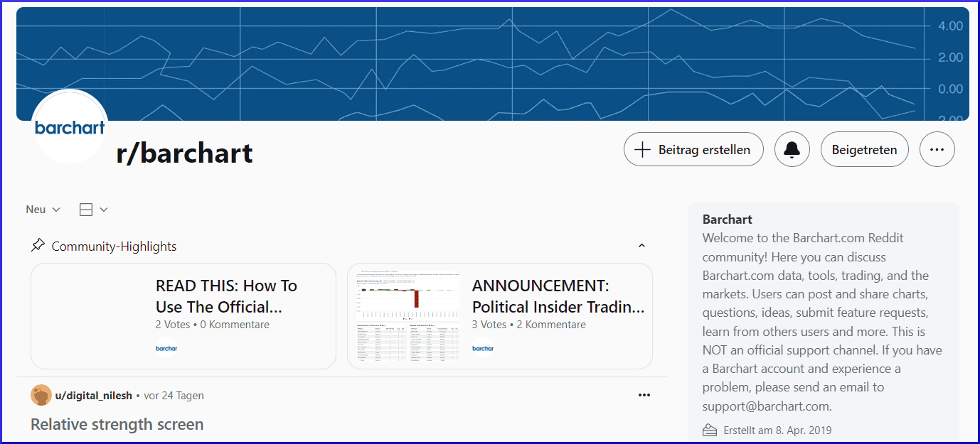This screenshot has width=980, height=444.
Task: Open the Neu sort dropdown
Action: (43, 210)
